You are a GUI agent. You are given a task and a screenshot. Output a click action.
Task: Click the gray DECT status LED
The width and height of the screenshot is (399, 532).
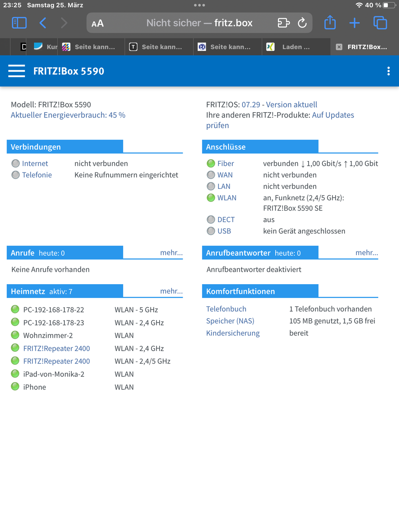(x=211, y=219)
